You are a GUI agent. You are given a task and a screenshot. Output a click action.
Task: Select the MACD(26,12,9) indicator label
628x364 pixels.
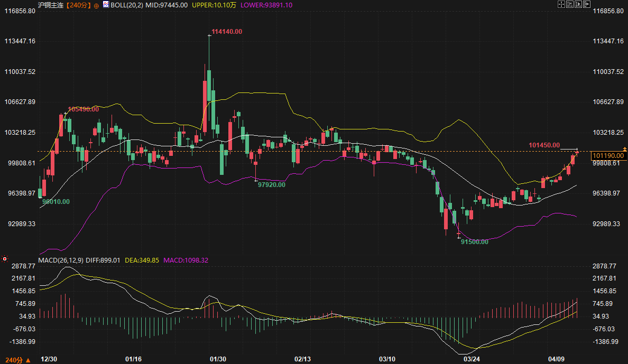[x=61, y=260]
